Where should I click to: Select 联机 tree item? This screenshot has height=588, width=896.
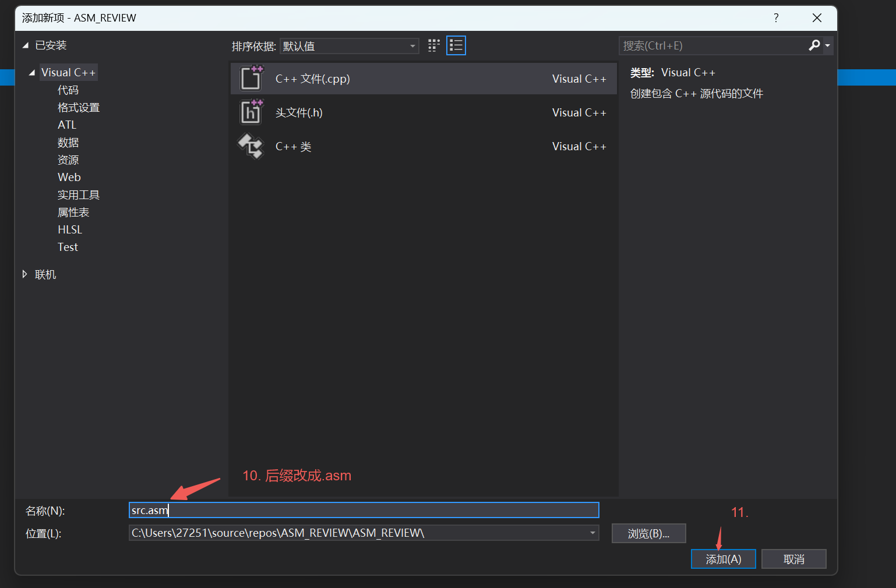(45, 274)
